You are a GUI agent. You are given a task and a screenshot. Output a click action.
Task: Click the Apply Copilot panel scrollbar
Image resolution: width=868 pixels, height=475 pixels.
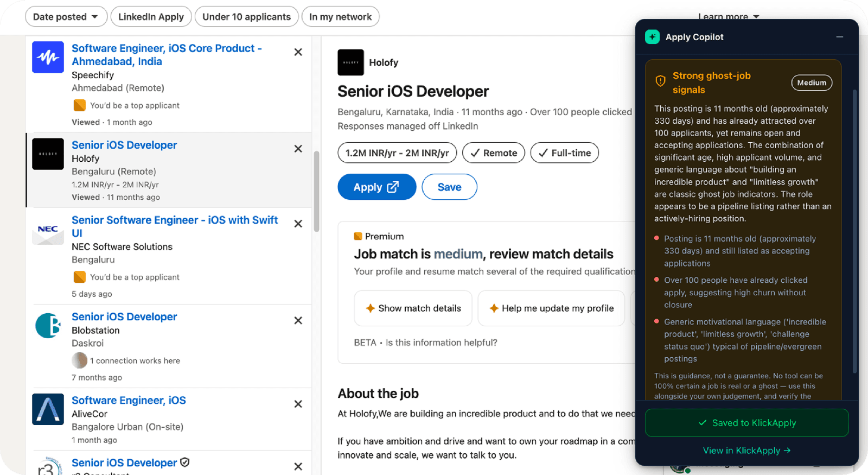854,231
